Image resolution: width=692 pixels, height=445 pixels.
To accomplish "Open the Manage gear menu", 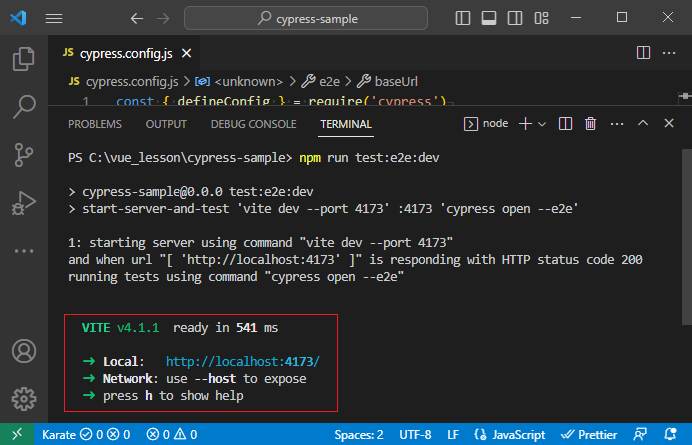I will [x=24, y=399].
